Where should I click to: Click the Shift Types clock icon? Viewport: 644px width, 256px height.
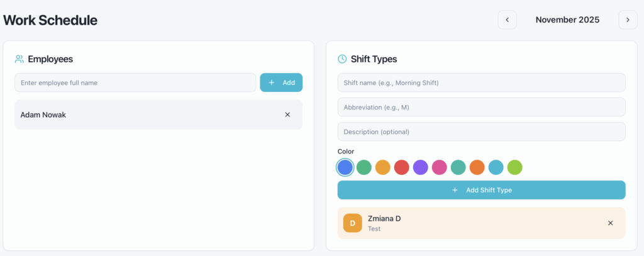pyautogui.click(x=342, y=59)
